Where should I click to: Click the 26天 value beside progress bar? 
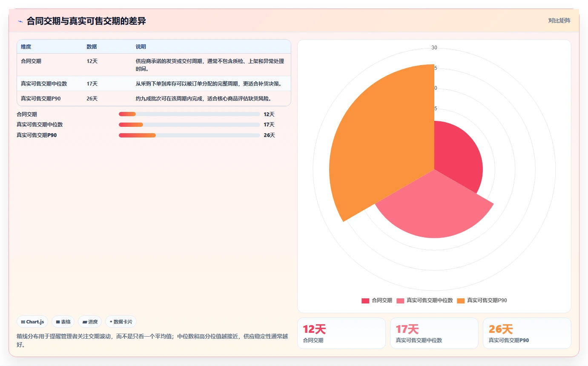click(x=269, y=135)
